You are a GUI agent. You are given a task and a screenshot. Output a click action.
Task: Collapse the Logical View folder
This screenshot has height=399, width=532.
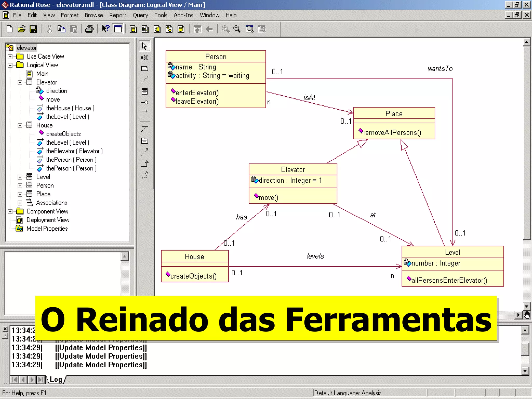10,65
